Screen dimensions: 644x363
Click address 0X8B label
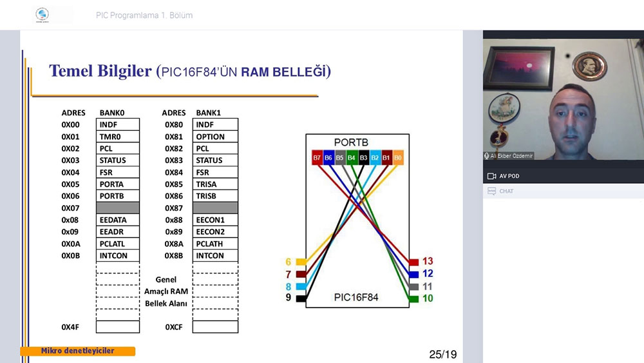point(174,256)
